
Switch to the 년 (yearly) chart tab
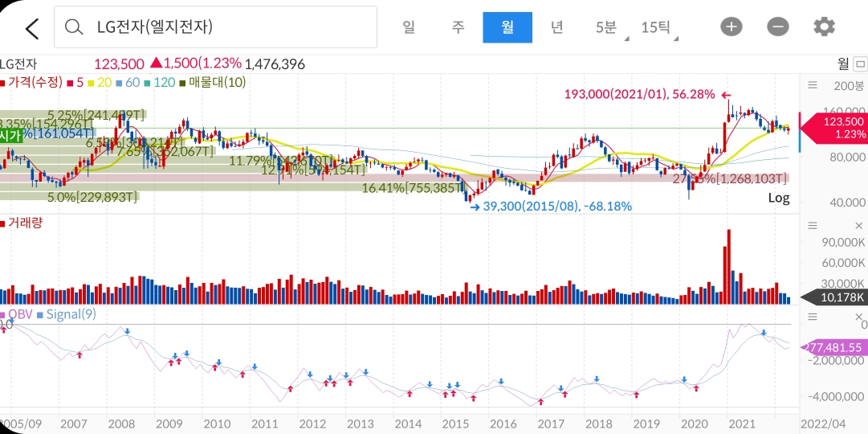[x=556, y=27]
